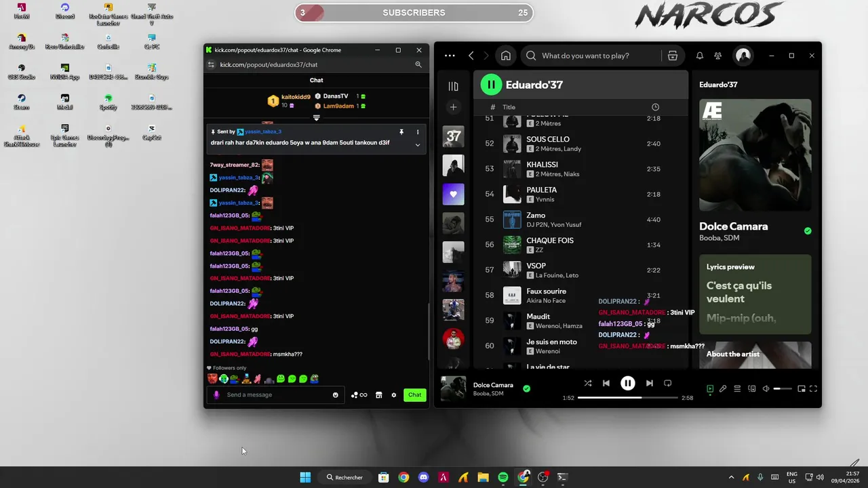The height and width of the screenshot is (488, 868).
Task: Sort the track list by Title column header
Action: coord(509,107)
